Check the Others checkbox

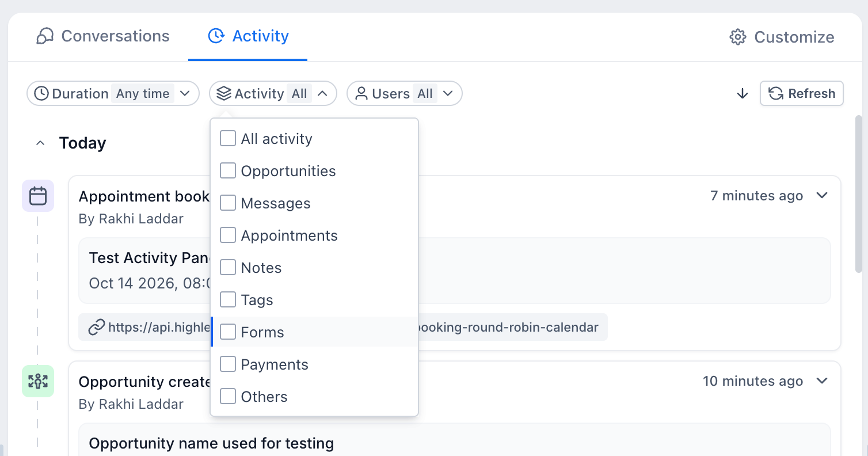228,396
